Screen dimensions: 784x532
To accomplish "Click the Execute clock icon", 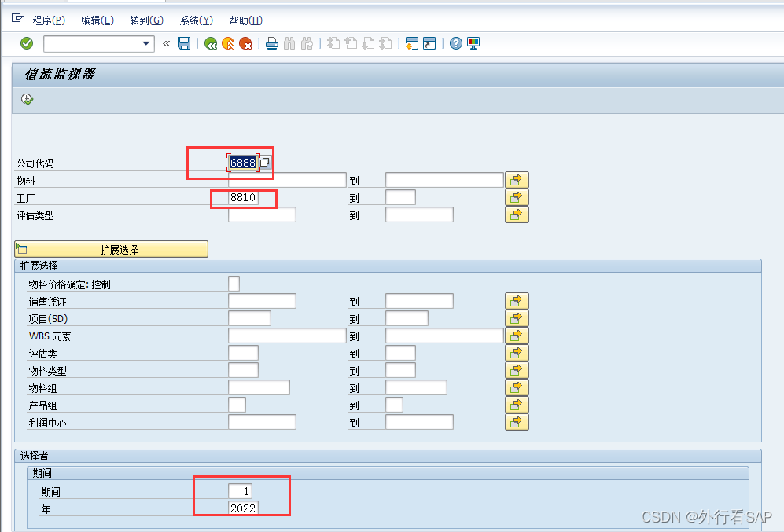I will coord(27,100).
